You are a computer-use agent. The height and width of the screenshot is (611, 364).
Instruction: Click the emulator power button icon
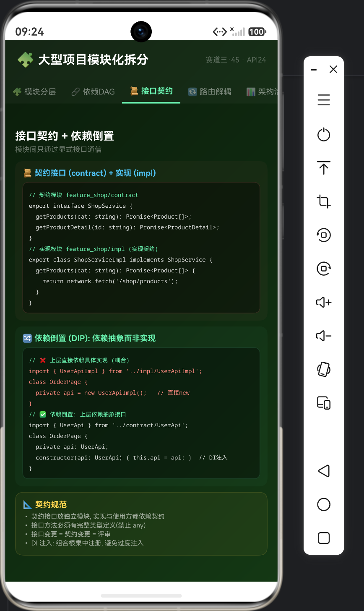click(324, 135)
